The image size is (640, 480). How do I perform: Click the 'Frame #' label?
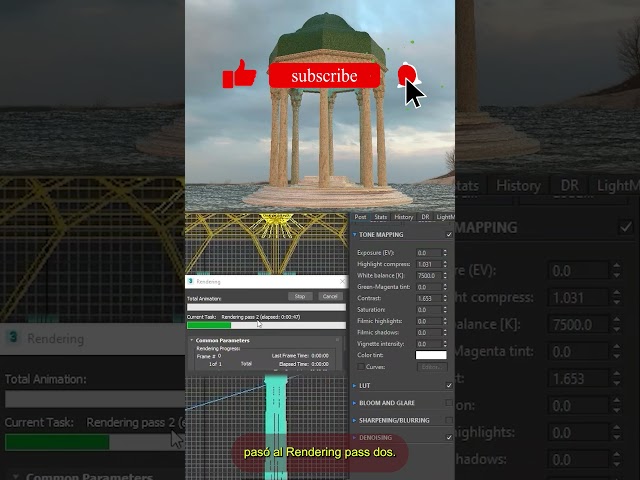206,356
